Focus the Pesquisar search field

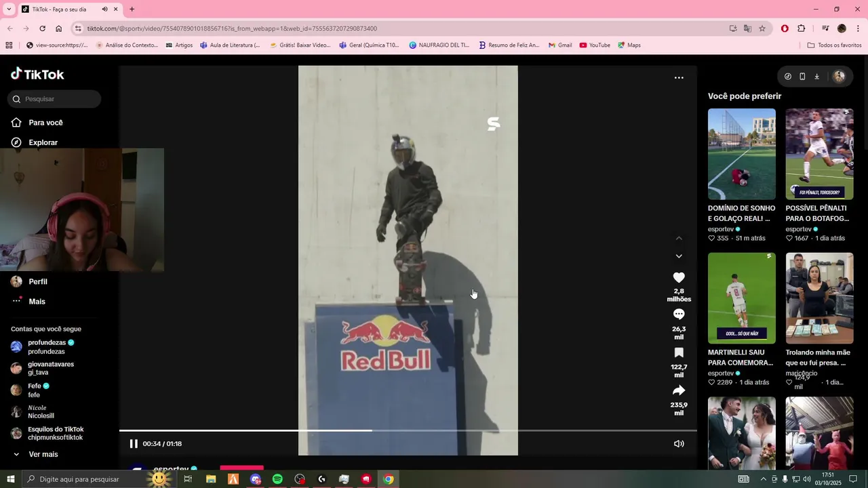pyautogui.click(x=54, y=99)
